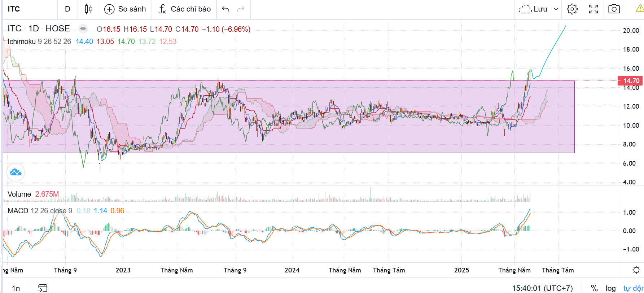Select the MACD 12 26 close 9 label
Screen dimensions: 644x293
pos(40,211)
